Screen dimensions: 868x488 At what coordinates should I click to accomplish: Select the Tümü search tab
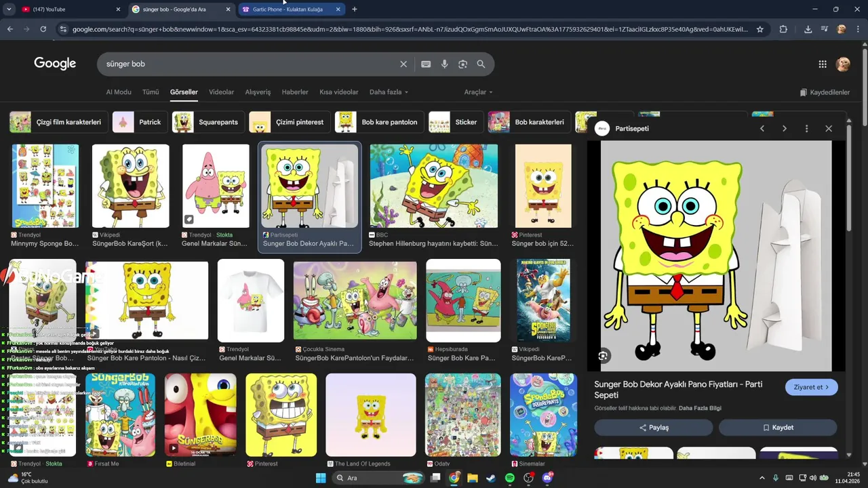[x=151, y=92]
